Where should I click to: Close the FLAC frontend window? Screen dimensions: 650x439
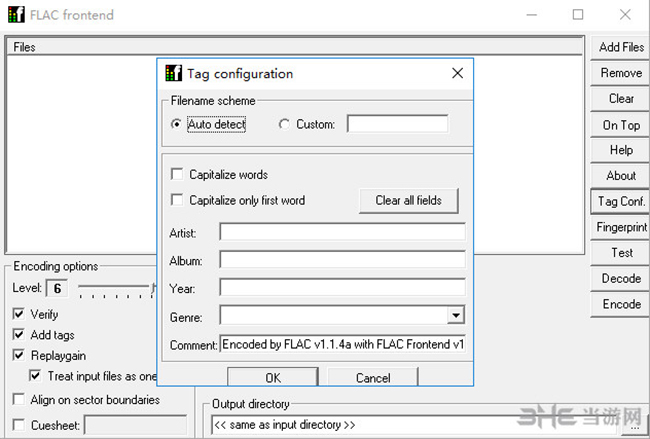pos(625,15)
